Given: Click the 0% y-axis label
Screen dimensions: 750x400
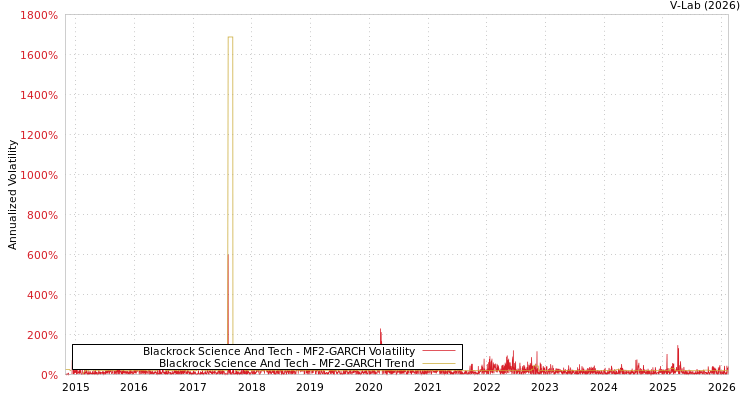Looking at the screenshot, I should pyautogui.click(x=49, y=375).
